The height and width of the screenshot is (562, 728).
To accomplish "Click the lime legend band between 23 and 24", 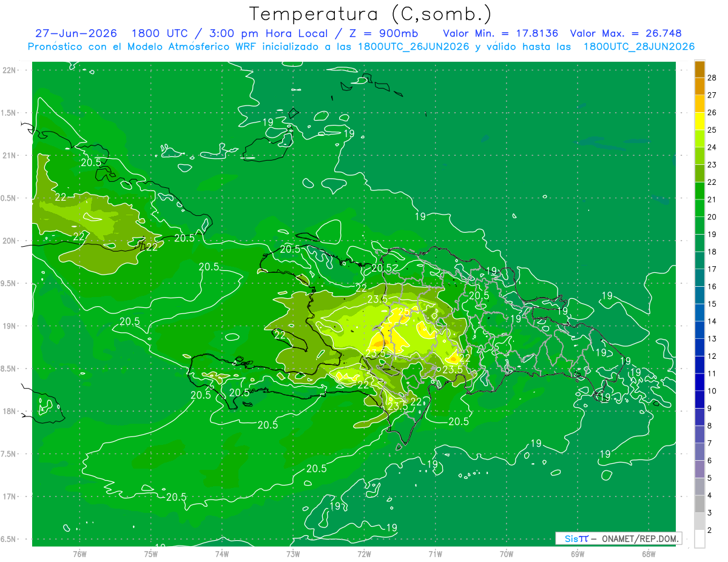I will (x=699, y=156).
